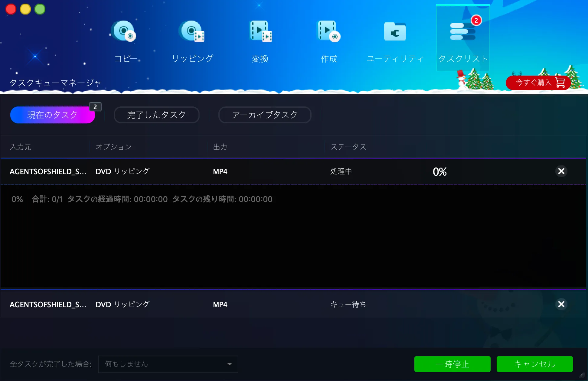Click the キュー待ち status text
Screen dimensions: 588x381
[x=348, y=304]
